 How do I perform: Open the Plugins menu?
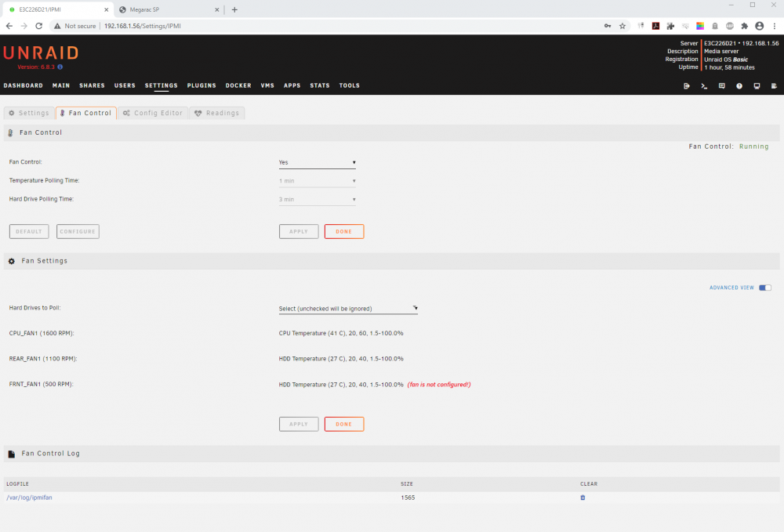201,85
